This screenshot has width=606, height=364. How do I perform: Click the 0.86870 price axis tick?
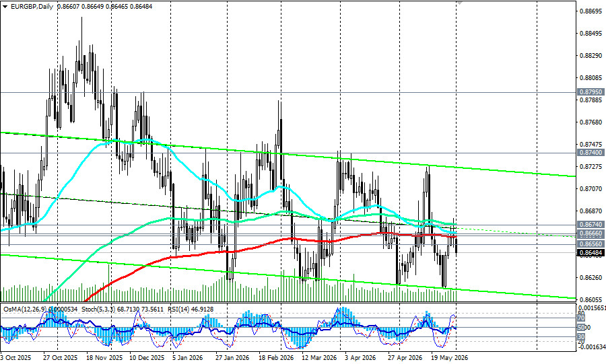point(591,211)
